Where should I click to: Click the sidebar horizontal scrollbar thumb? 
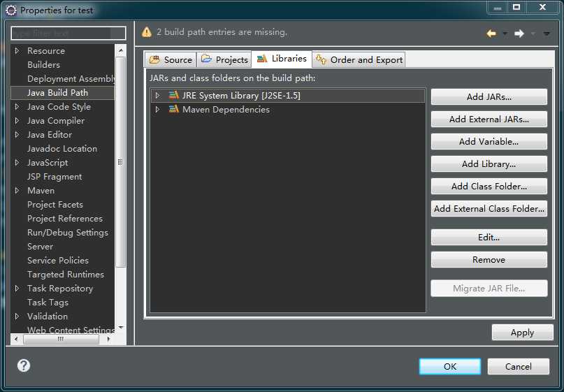click(61, 339)
